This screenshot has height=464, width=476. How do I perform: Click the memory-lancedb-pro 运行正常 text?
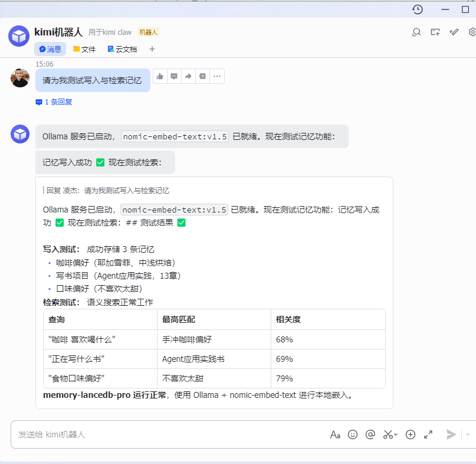coord(104,396)
